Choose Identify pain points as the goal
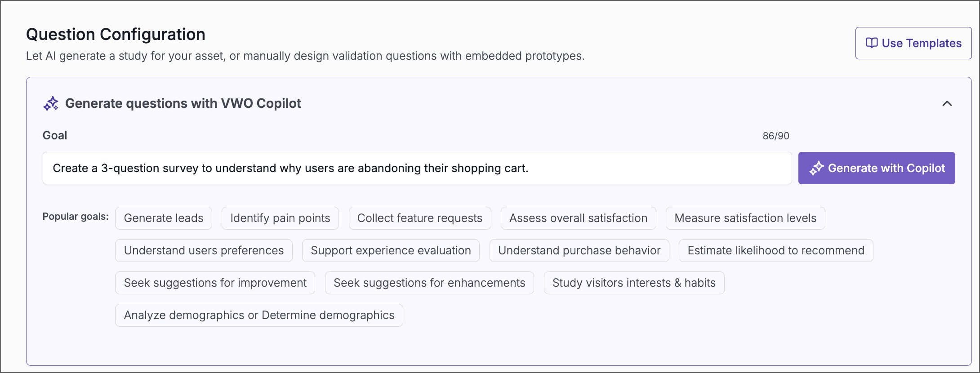 coord(280,218)
